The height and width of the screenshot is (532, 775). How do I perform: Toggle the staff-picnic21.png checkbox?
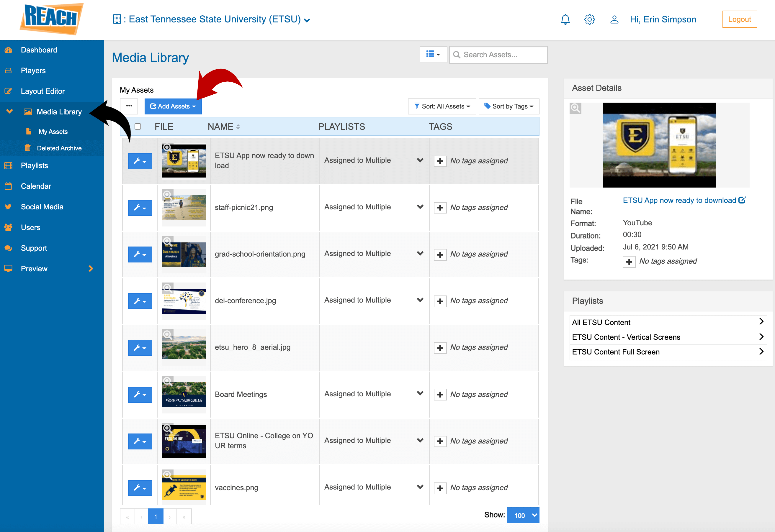pos(137,207)
